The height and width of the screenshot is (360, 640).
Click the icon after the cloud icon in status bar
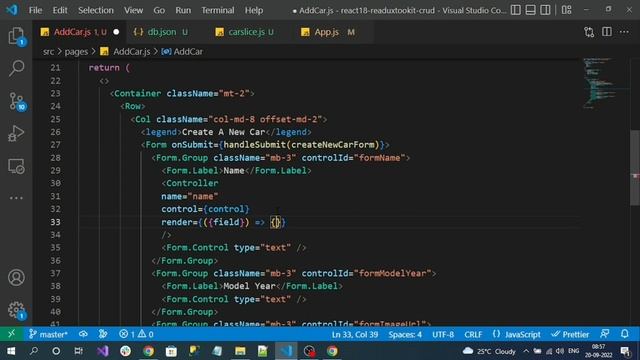pyautogui.click(x=103, y=334)
